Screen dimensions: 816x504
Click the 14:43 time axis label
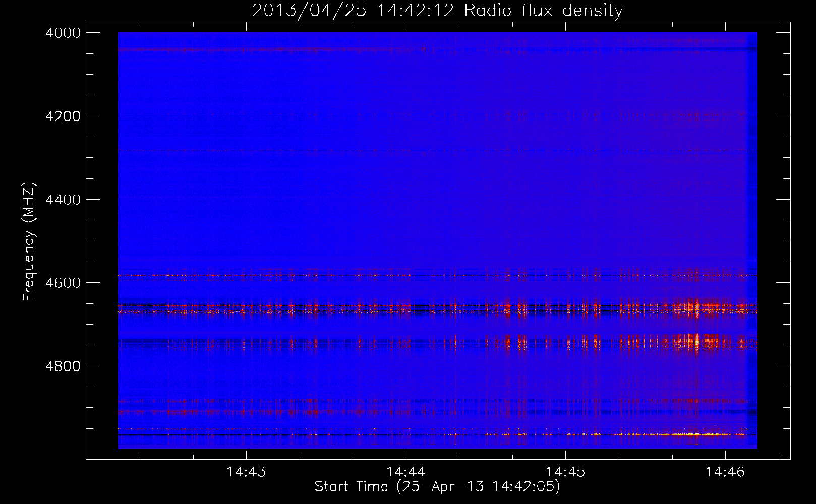246,472
